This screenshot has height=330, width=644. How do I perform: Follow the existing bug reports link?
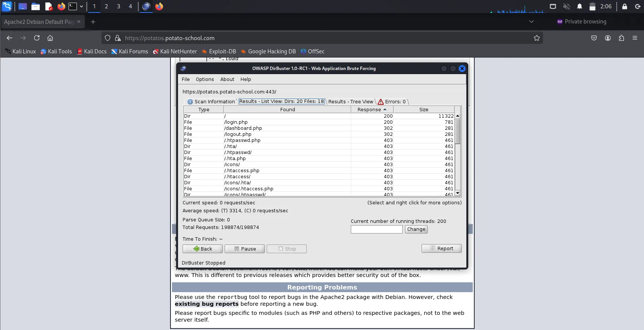[x=206, y=304]
